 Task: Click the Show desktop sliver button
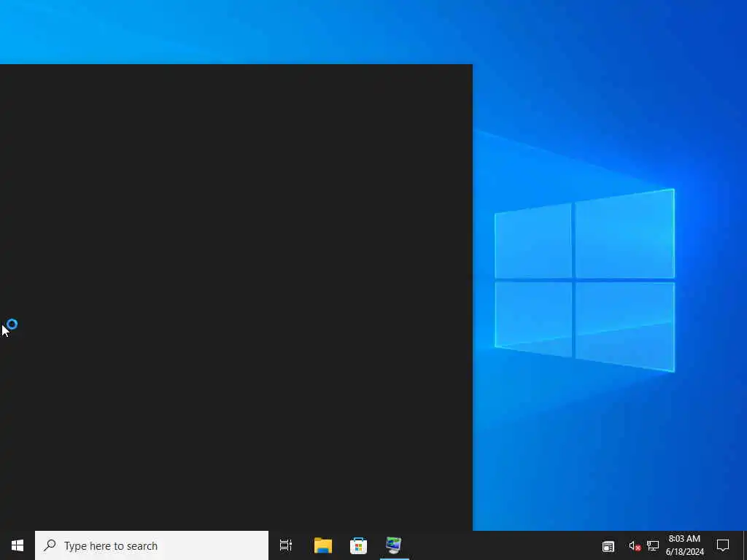pos(745,545)
